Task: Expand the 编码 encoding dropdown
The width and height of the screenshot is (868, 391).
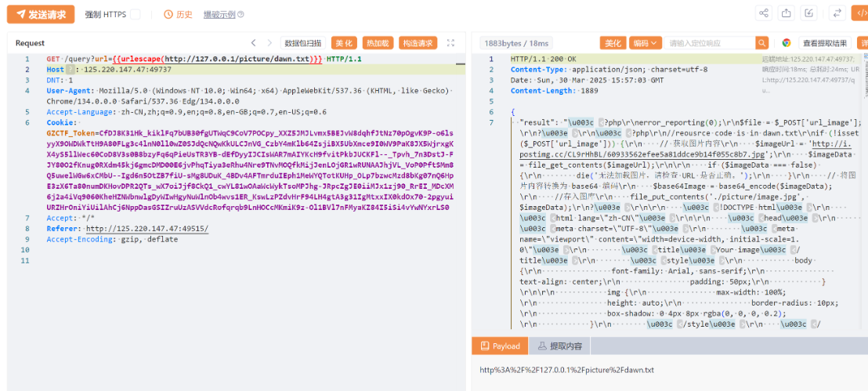Action: 646,43
